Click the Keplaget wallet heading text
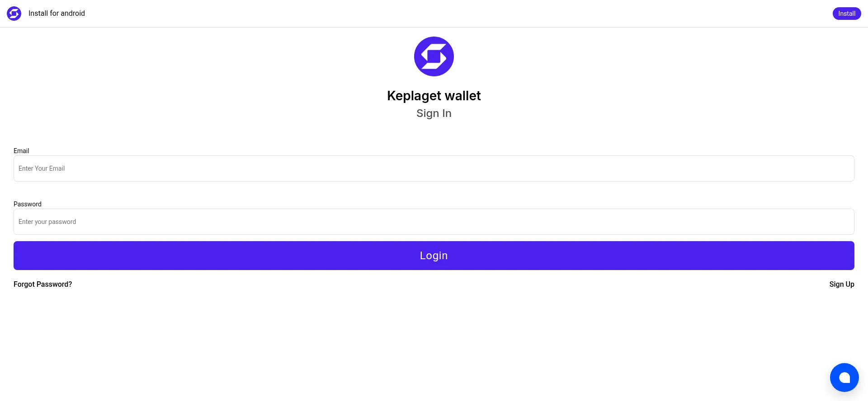Image resolution: width=868 pixels, height=401 pixels. [x=434, y=96]
